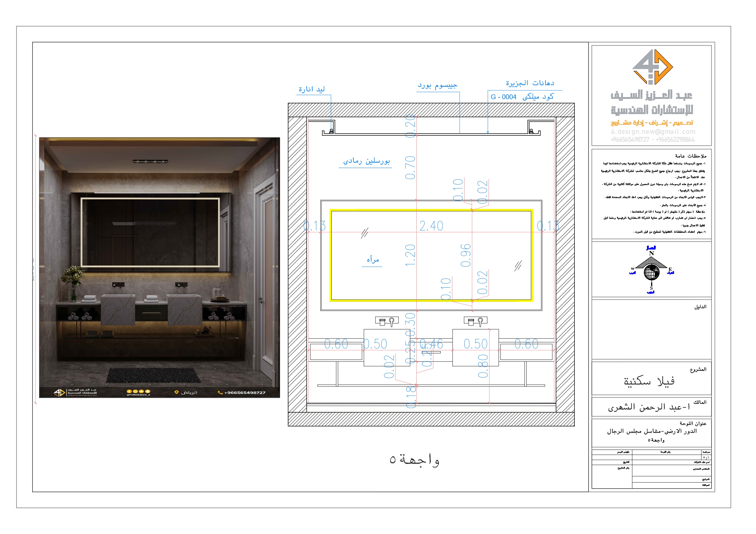Open the Snapchat icon next to Twitter
The height and width of the screenshot is (534, 756).
tap(147, 392)
